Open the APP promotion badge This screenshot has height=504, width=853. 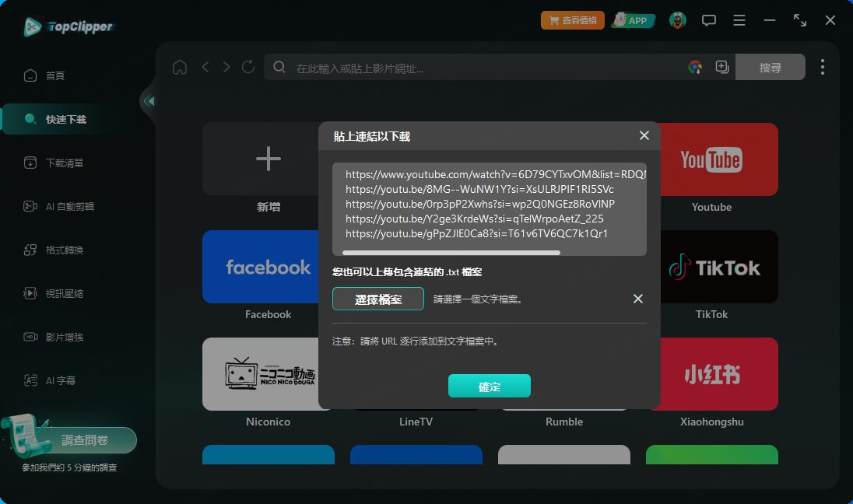pos(633,20)
